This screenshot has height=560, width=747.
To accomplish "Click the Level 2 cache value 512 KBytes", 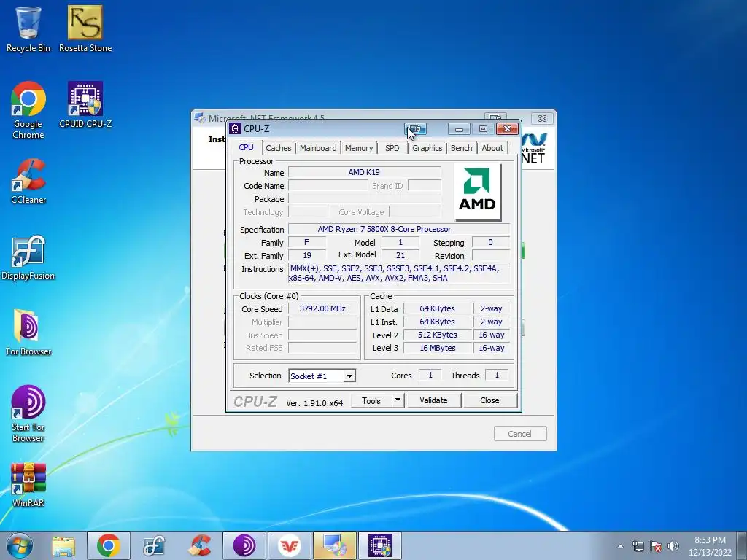I will pos(438,335).
